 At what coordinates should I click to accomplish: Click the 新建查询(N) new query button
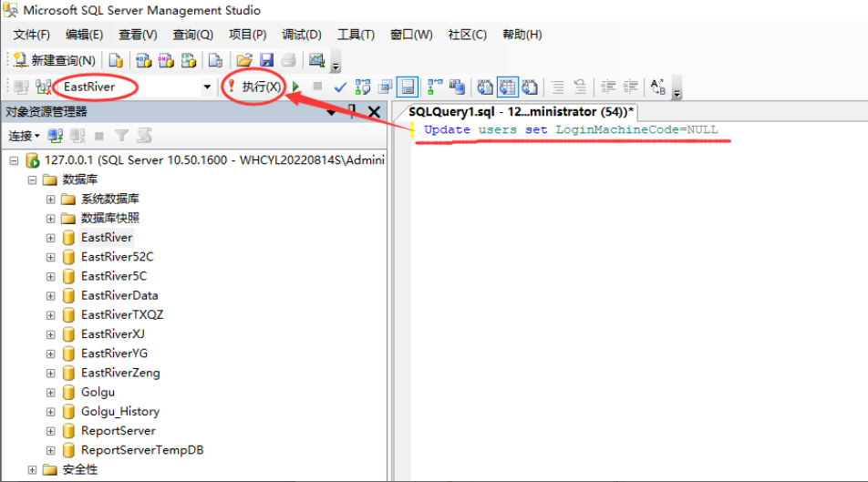pyautogui.click(x=55, y=60)
